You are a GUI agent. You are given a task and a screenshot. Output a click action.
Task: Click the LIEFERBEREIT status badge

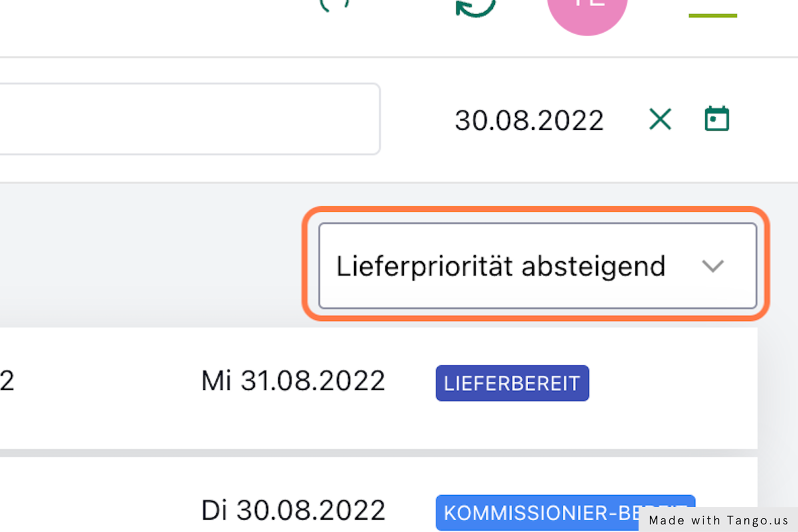click(x=512, y=383)
